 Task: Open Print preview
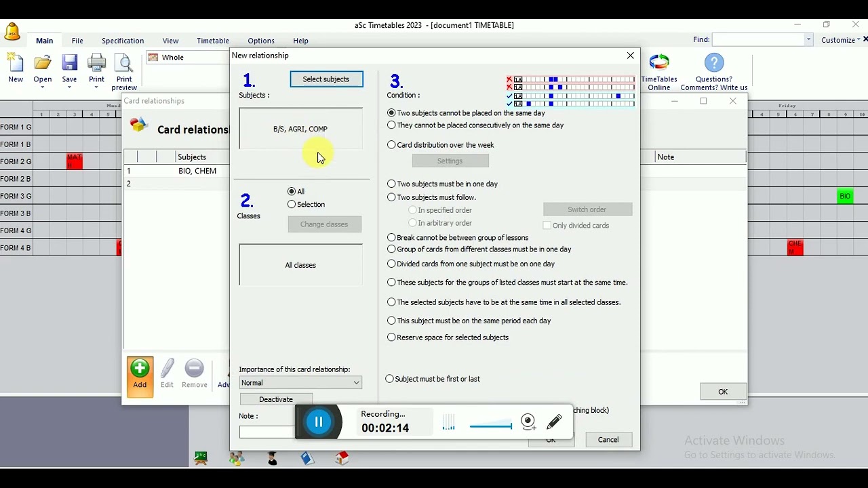point(124,72)
